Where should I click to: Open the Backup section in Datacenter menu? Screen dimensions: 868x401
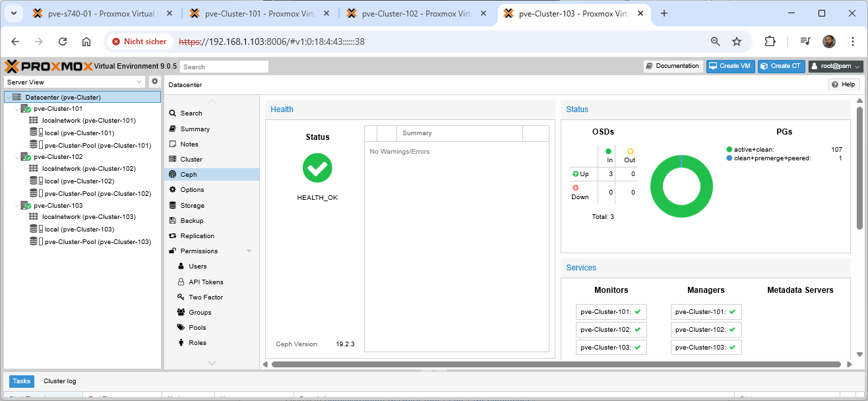tap(191, 220)
